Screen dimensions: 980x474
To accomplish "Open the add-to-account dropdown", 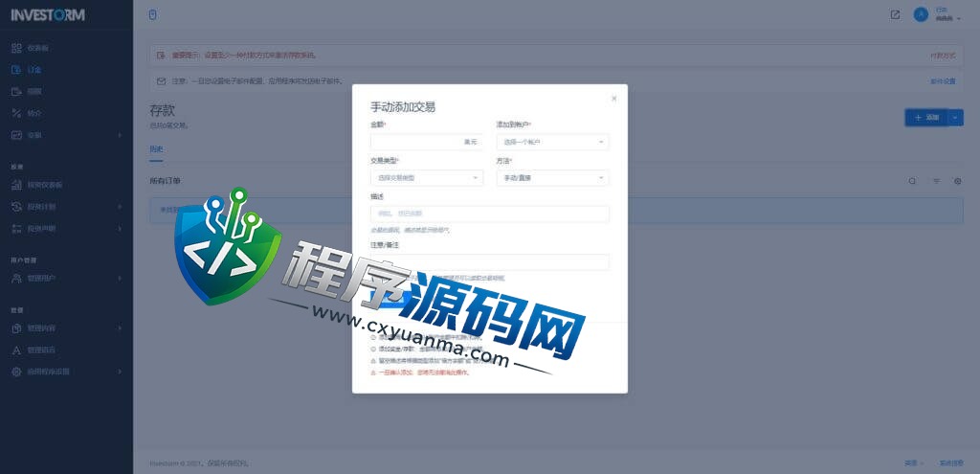I will pyautogui.click(x=552, y=142).
